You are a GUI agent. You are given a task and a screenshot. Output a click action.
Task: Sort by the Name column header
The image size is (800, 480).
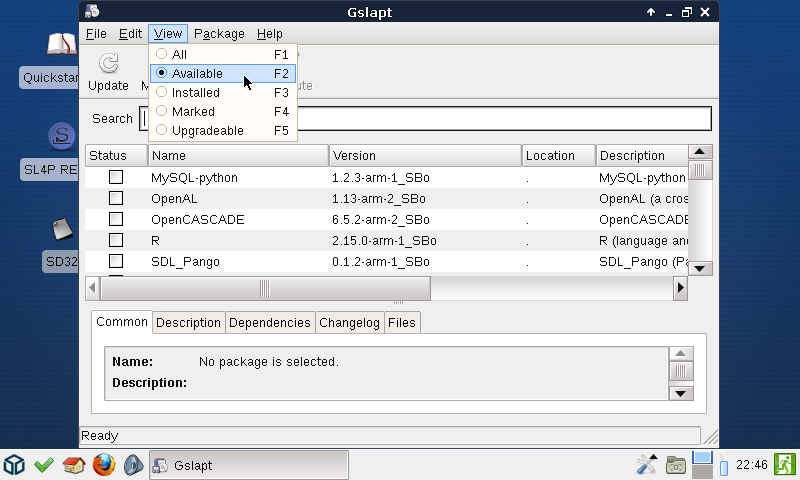tap(238, 156)
